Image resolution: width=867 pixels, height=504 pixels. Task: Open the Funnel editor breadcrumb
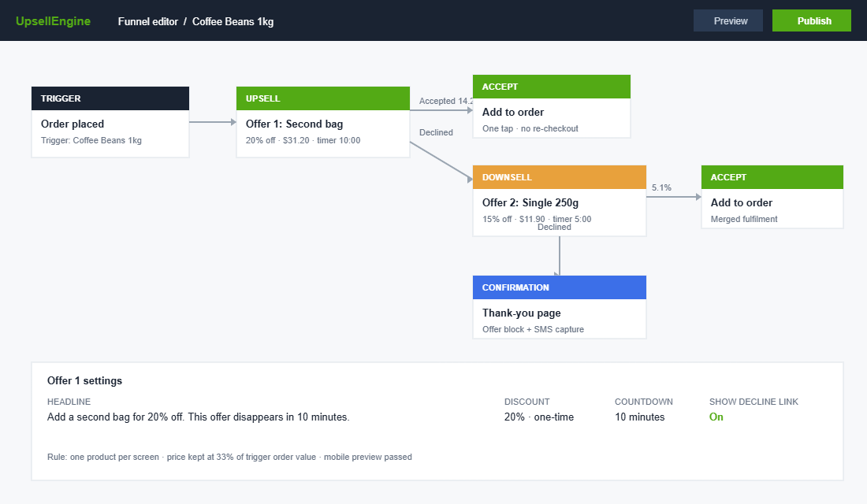click(148, 21)
